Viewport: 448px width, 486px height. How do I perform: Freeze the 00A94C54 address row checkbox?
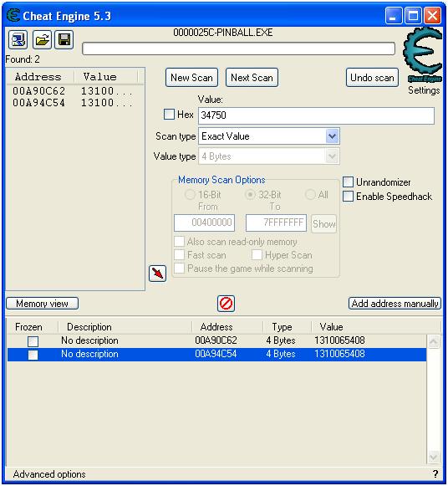click(33, 355)
